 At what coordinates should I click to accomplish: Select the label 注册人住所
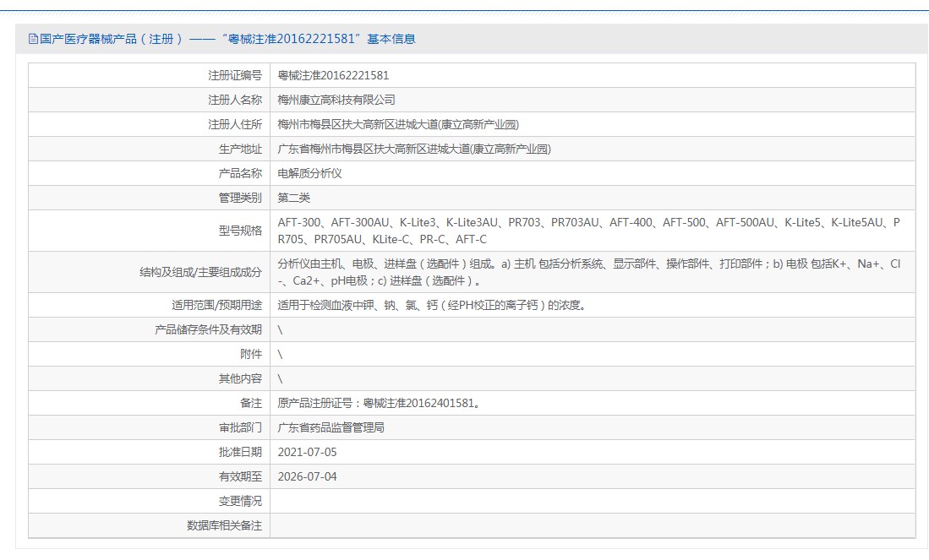coord(235,124)
